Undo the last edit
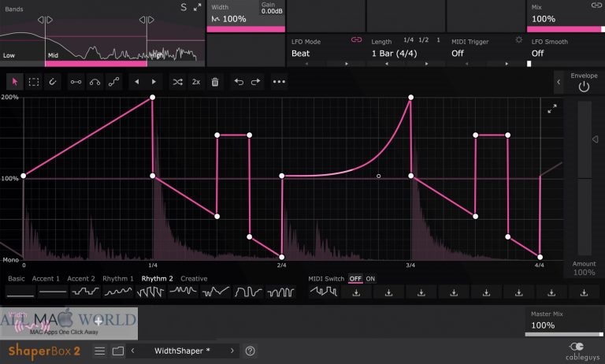Viewport: 605px width, 364px height. point(239,82)
